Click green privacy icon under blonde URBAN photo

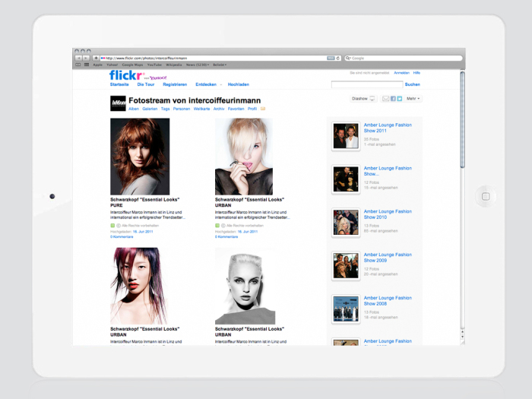[x=217, y=225]
